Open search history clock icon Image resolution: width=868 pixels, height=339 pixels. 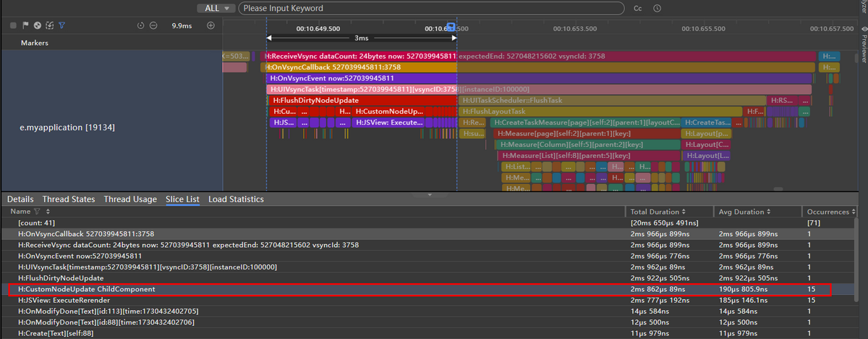pyautogui.click(x=657, y=9)
